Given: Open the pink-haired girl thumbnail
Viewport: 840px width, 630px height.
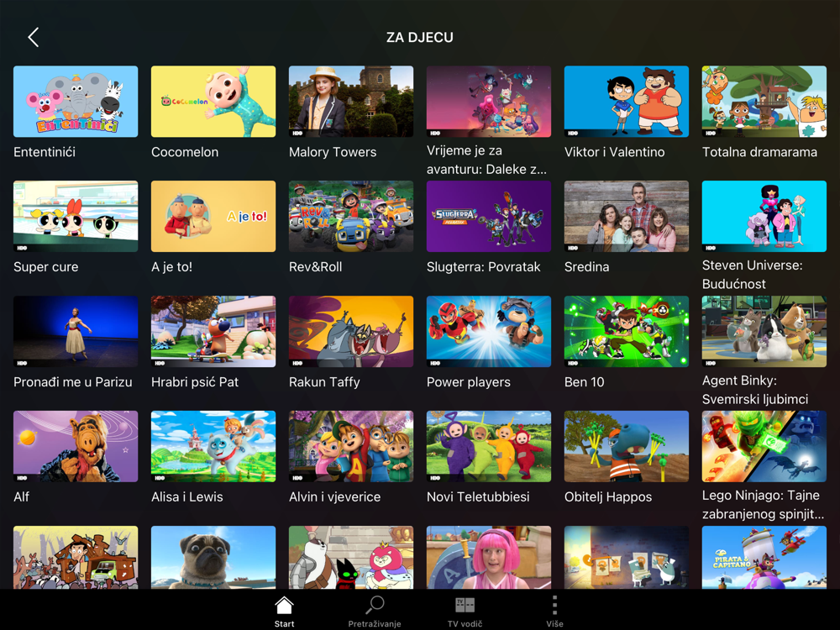Looking at the screenshot, I should 489,557.
